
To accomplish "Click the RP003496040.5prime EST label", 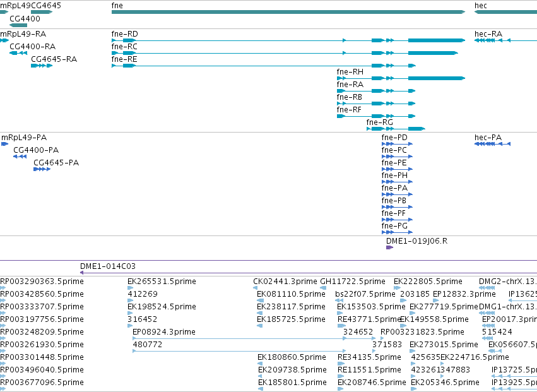I will tap(42, 370).
